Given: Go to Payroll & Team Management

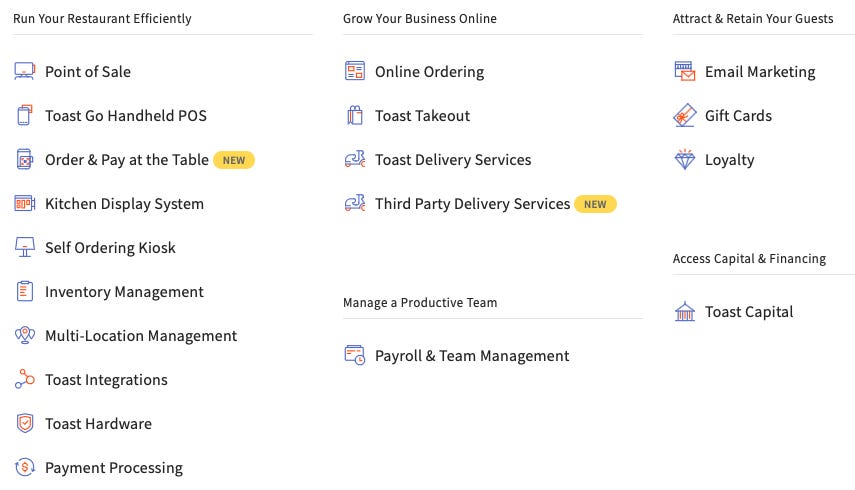Looking at the screenshot, I should coord(472,356).
